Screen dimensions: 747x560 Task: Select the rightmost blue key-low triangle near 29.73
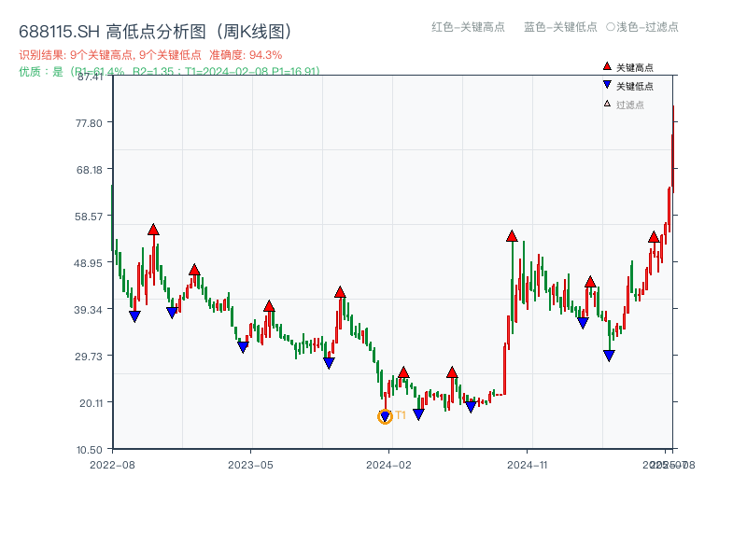609,356
